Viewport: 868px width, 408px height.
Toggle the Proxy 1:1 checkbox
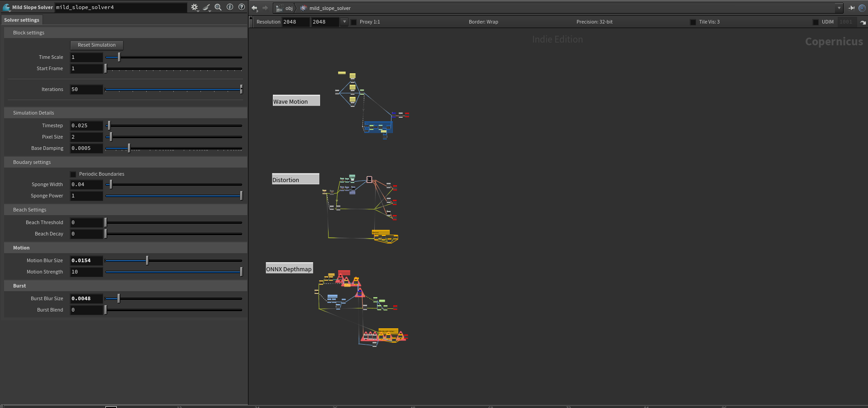(x=354, y=22)
